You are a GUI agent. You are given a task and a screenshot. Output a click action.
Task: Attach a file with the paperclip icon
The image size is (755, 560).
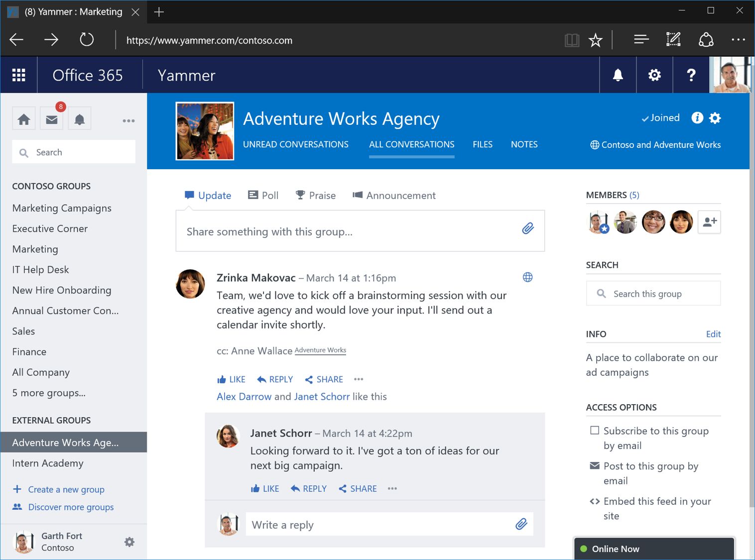(527, 229)
